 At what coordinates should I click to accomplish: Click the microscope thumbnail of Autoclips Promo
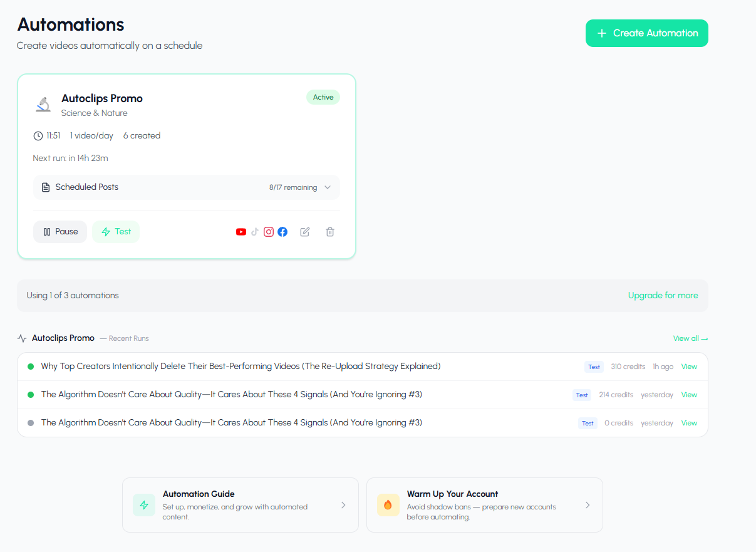click(x=43, y=104)
